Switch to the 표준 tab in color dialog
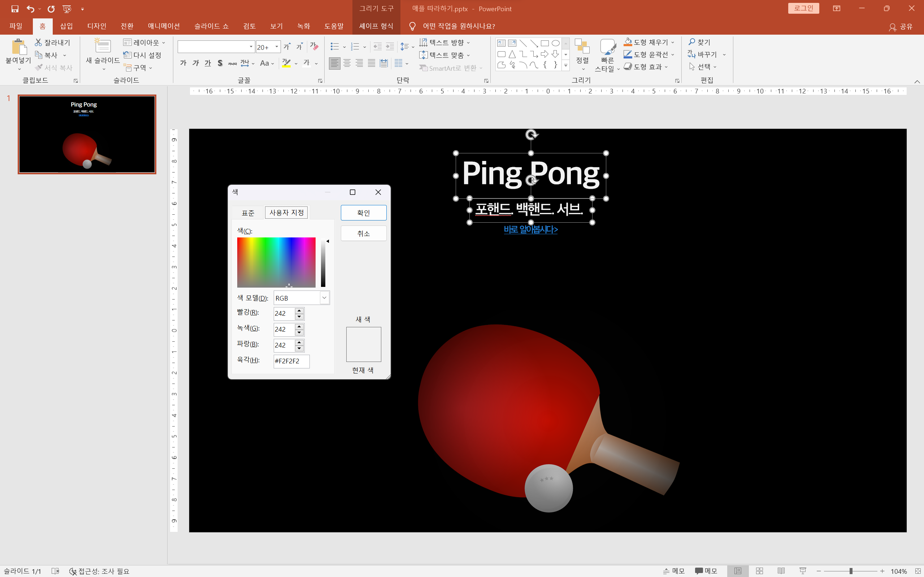The width and height of the screenshot is (924, 577). [x=248, y=213]
